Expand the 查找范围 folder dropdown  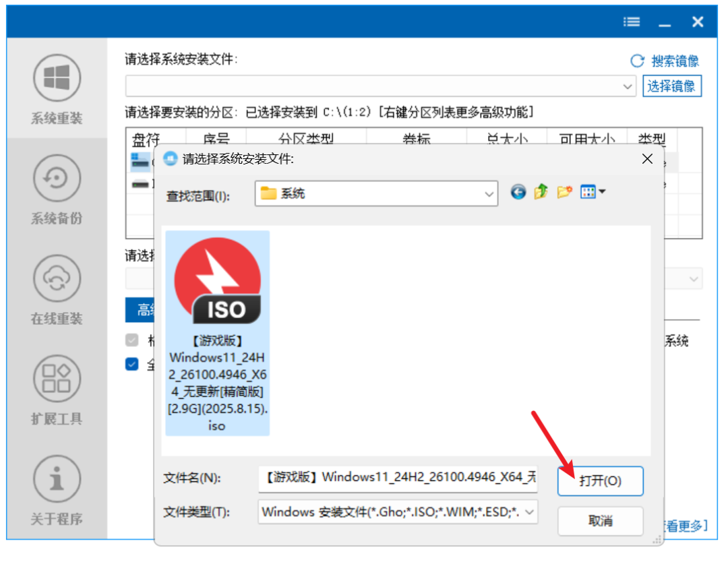pos(489,193)
